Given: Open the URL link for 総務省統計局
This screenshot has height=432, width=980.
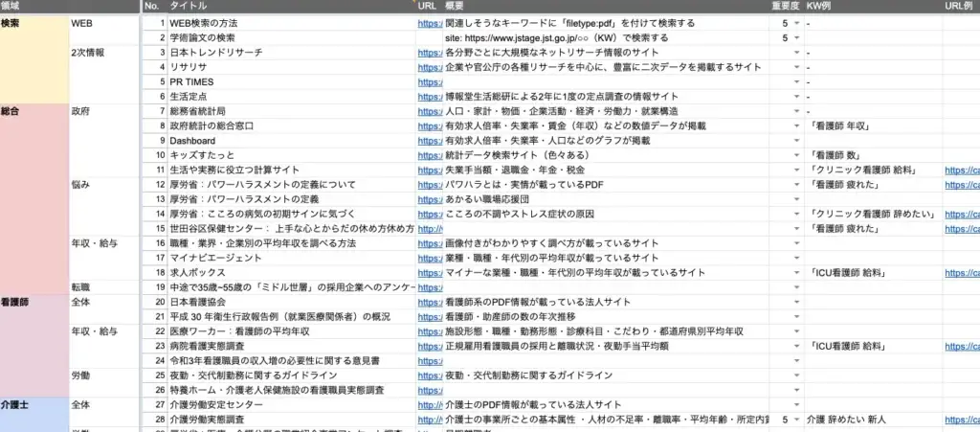Looking at the screenshot, I should tap(430, 111).
